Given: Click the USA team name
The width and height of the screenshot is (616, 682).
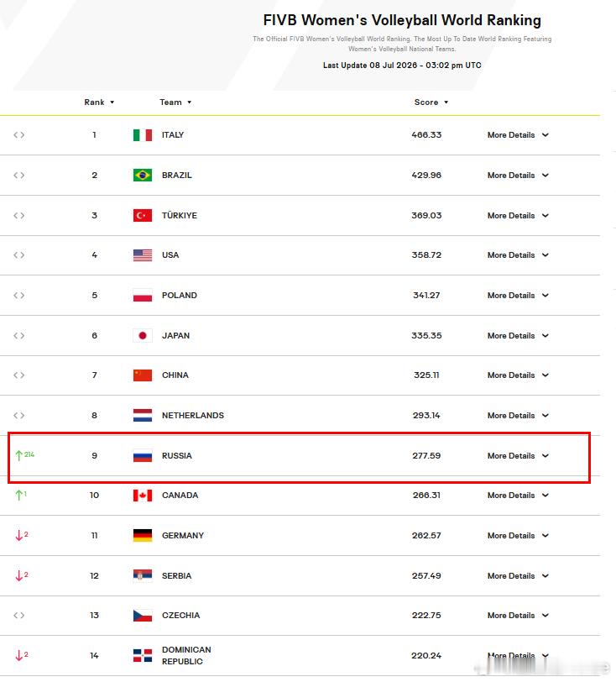Looking at the screenshot, I should pyautogui.click(x=170, y=255).
